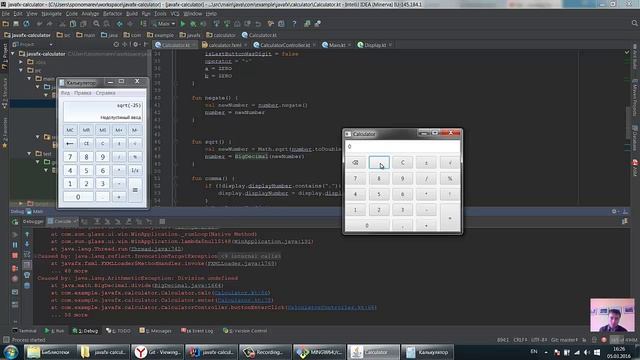Click 1/x button in Калькулятор window

pos(135,170)
